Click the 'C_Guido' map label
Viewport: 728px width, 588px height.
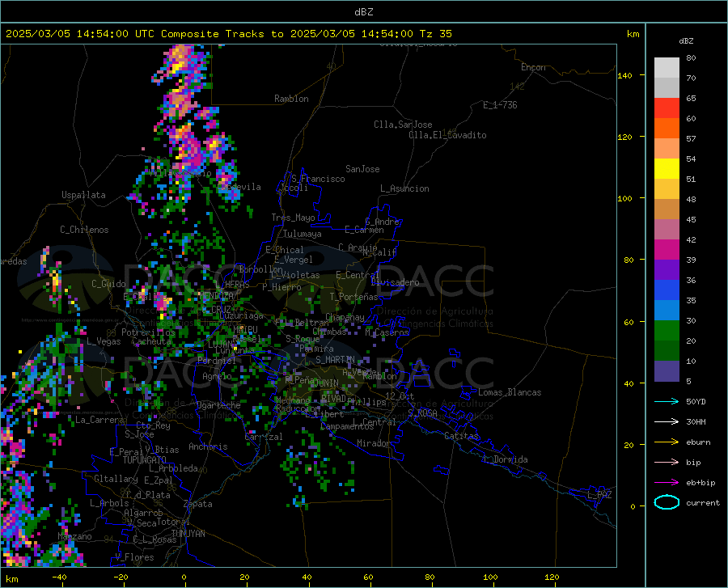[x=108, y=284]
